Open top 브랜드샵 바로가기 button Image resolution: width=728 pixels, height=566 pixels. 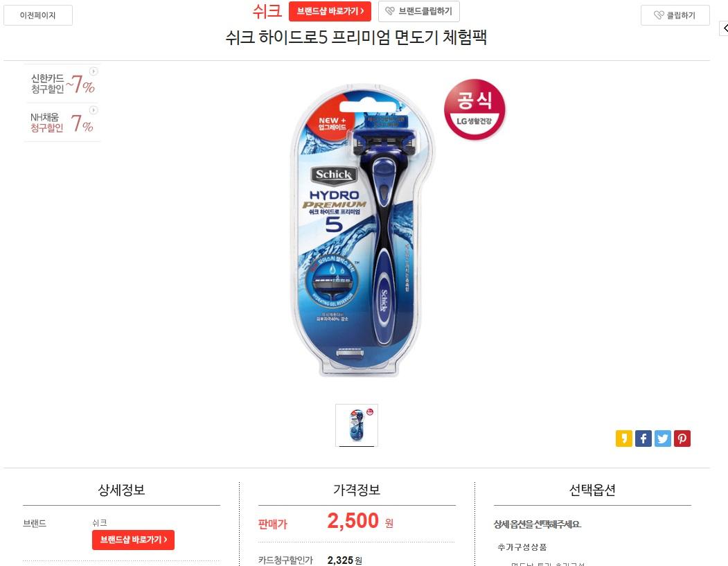(330, 11)
